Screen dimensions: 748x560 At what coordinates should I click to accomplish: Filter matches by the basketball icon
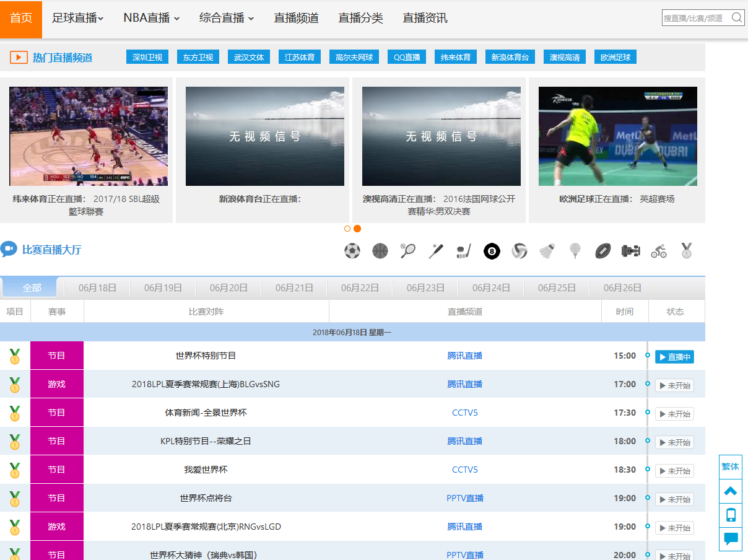click(380, 251)
